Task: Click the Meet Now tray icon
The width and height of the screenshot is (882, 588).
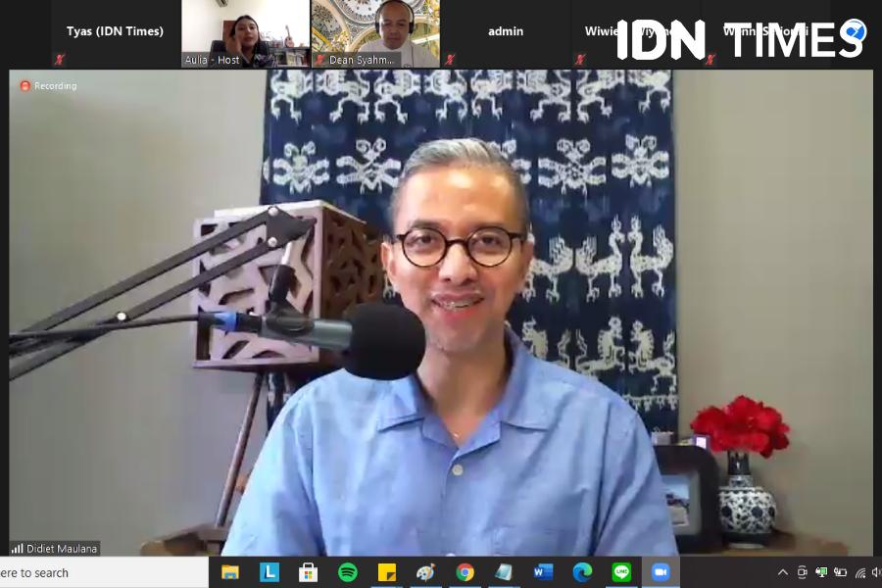Action: point(802,572)
